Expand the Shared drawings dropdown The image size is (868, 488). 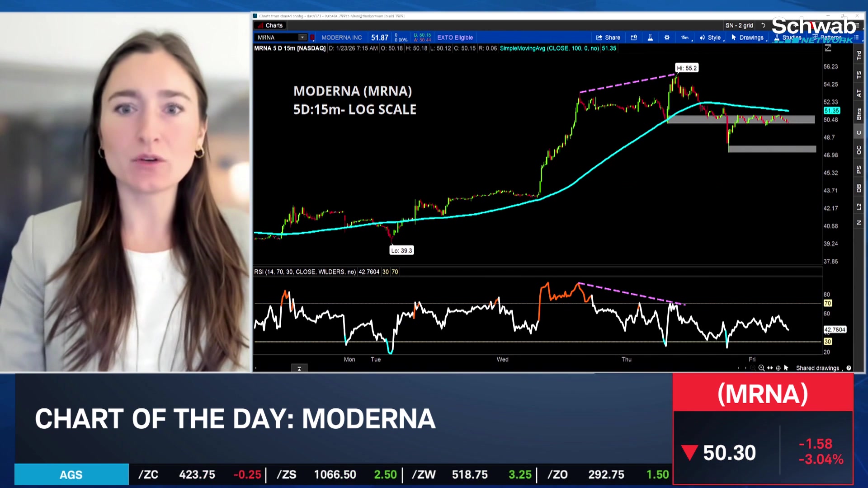tap(842, 368)
